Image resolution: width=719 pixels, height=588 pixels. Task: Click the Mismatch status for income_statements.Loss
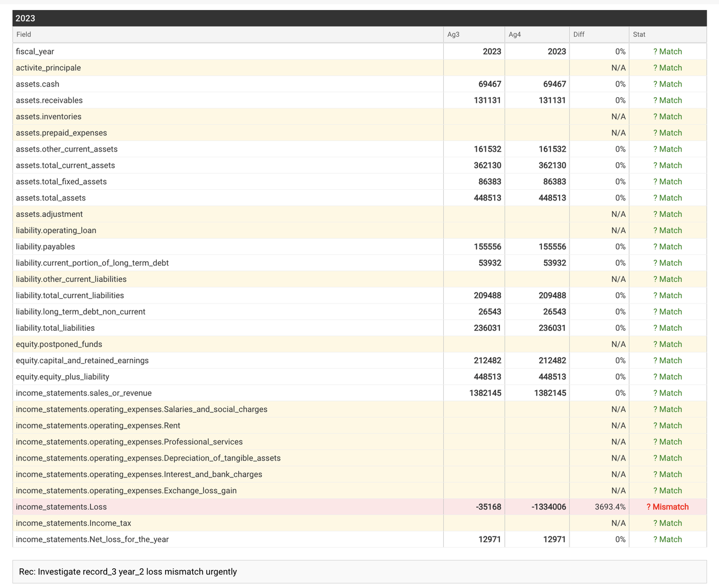667,507
